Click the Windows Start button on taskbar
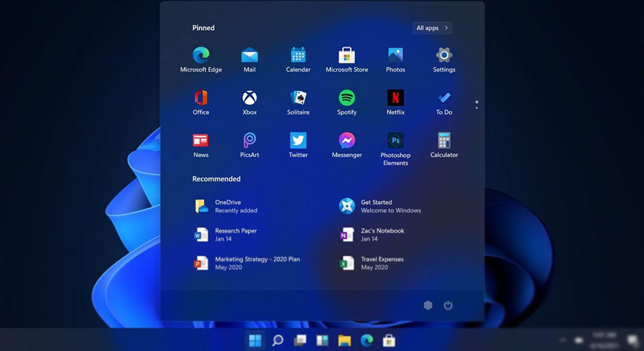644x351 pixels. click(255, 340)
